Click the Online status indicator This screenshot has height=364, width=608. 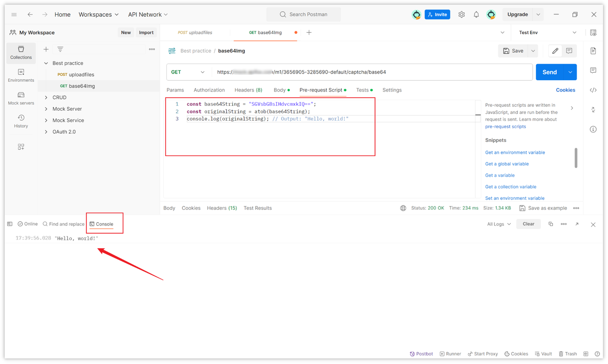tap(28, 224)
